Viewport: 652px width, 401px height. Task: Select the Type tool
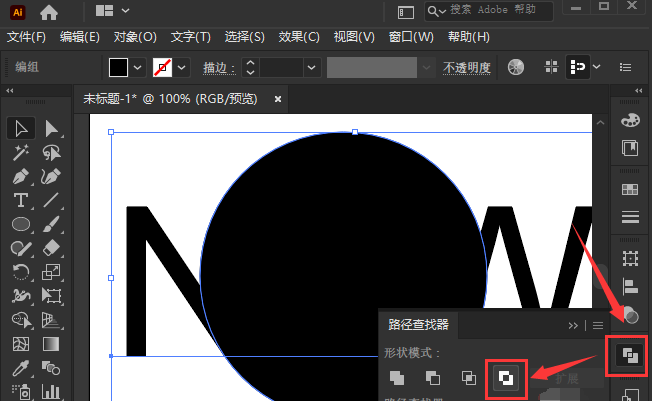tap(21, 200)
